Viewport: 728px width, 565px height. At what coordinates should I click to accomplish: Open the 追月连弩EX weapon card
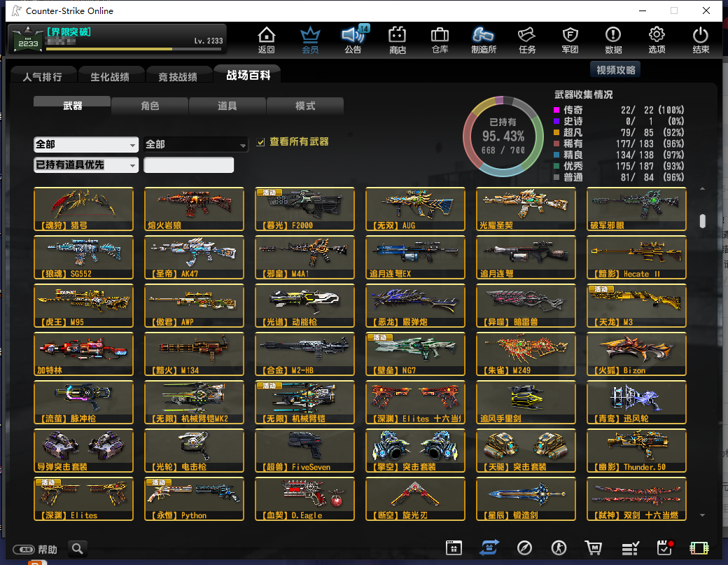point(415,257)
